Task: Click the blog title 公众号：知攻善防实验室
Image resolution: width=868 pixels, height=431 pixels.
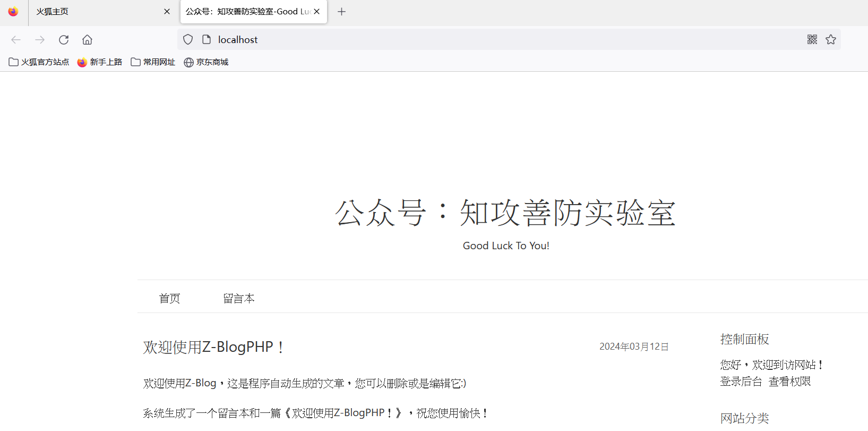Action: click(x=505, y=213)
